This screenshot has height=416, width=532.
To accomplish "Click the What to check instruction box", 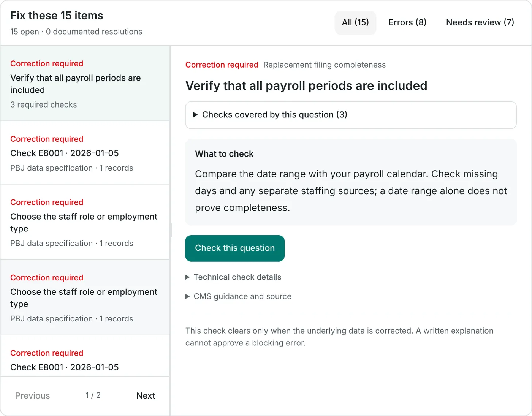I will pos(351,182).
